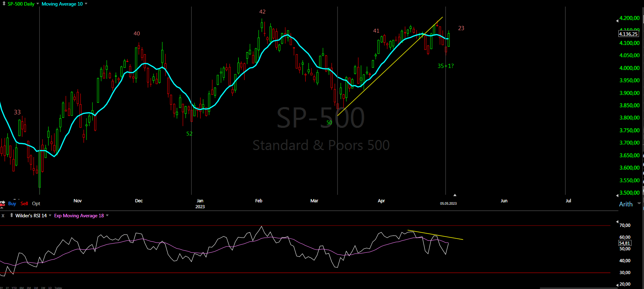644x289 pixels.
Task: Click the Arith scale toggle
Action: point(626,204)
